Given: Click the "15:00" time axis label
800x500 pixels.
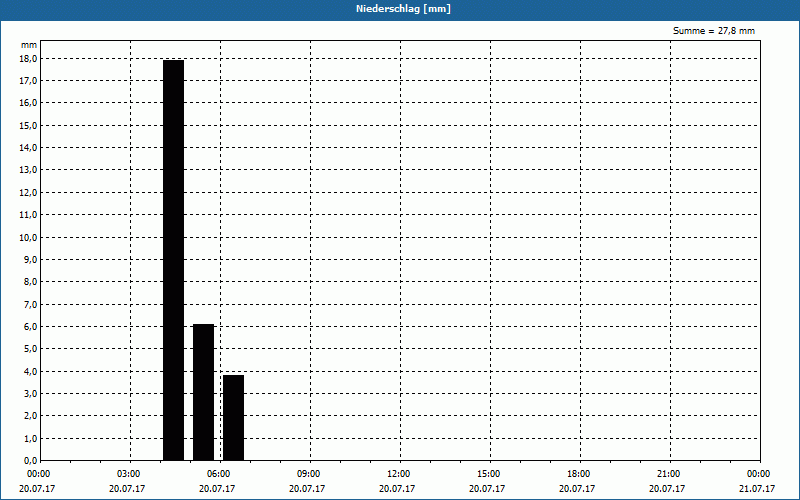Looking at the screenshot, I should [x=488, y=474].
